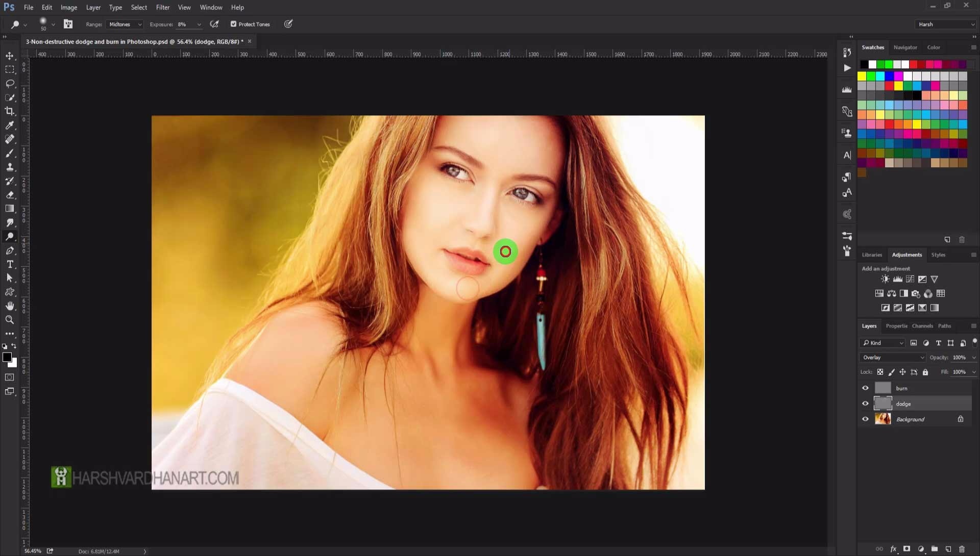Open the layer Opacity dropdown
The width and height of the screenshot is (980, 556).
pos(974,358)
